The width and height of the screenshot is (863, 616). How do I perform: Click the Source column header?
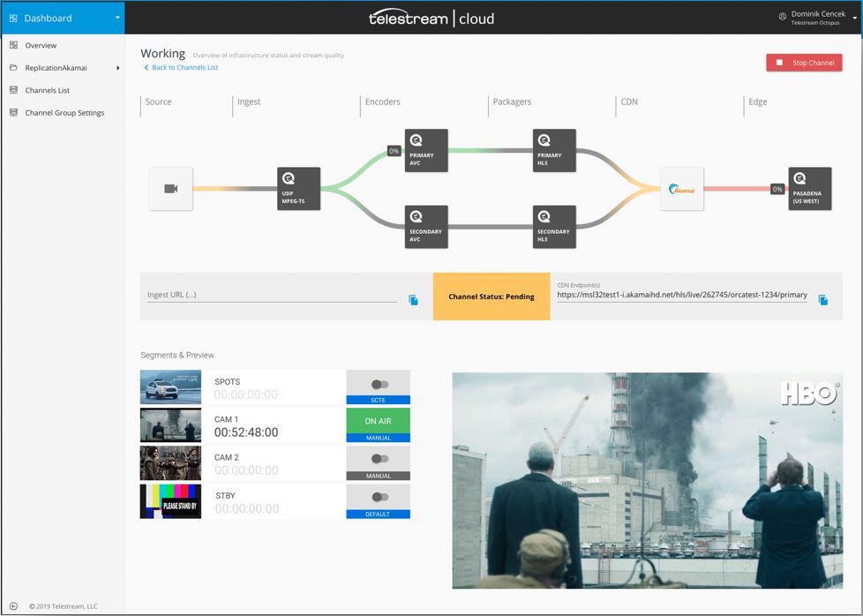[x=159, y=101]
